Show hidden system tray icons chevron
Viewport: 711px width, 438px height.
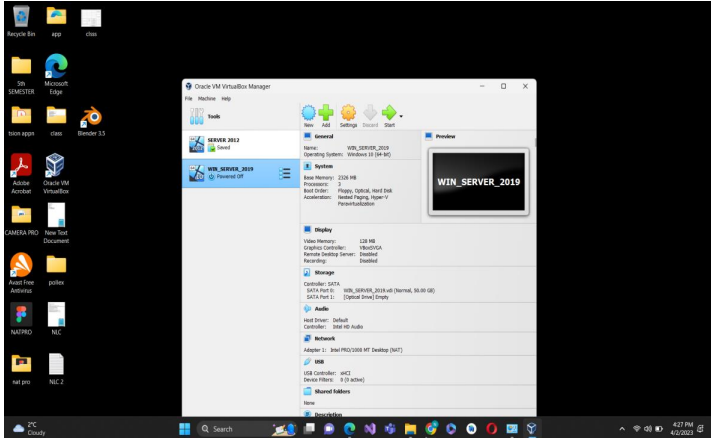[x=622, y=428]
